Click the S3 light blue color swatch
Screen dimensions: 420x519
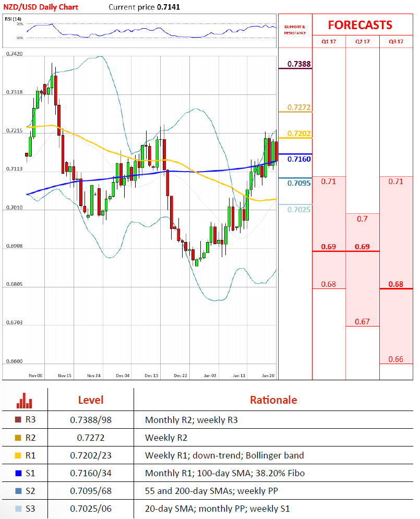tap(18, 509)
